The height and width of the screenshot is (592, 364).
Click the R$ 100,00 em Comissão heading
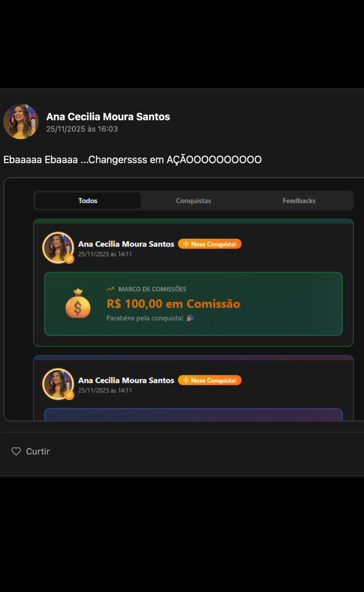[173, 304]
